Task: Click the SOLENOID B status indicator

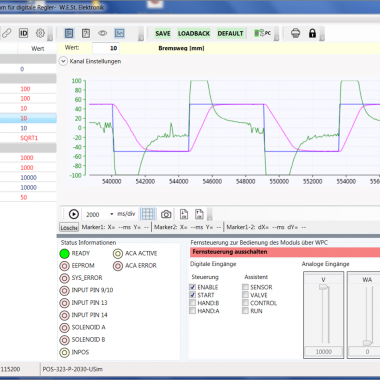Action: (x=64, y=340)
